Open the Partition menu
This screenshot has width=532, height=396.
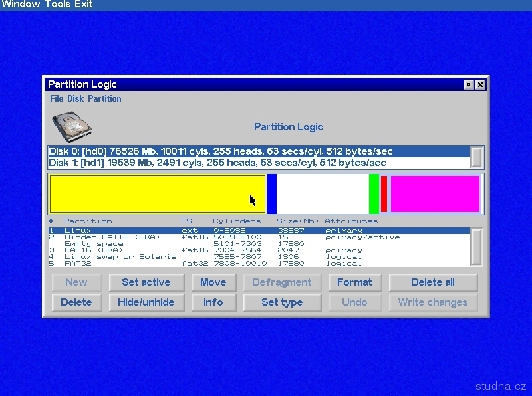click(104, 98)
